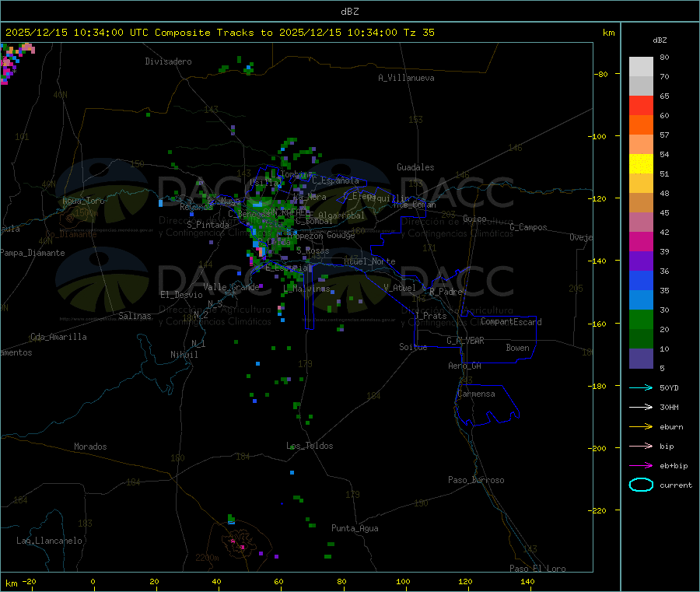Click the Guico map label

[474, 219]
